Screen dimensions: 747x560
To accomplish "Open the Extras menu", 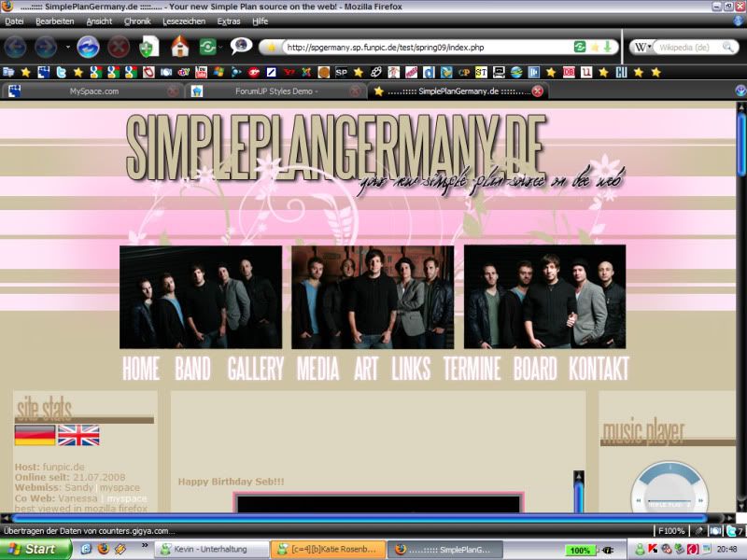I will point(229,21).
